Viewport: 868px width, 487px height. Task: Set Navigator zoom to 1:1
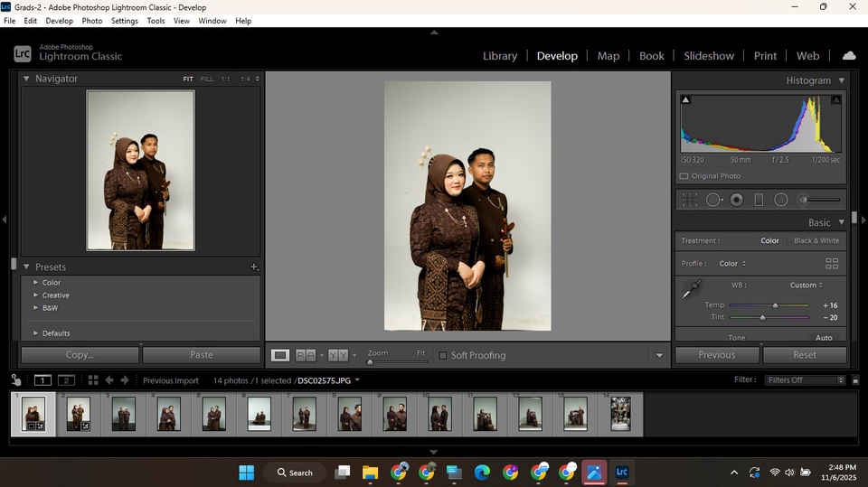(x=226, y=80)
